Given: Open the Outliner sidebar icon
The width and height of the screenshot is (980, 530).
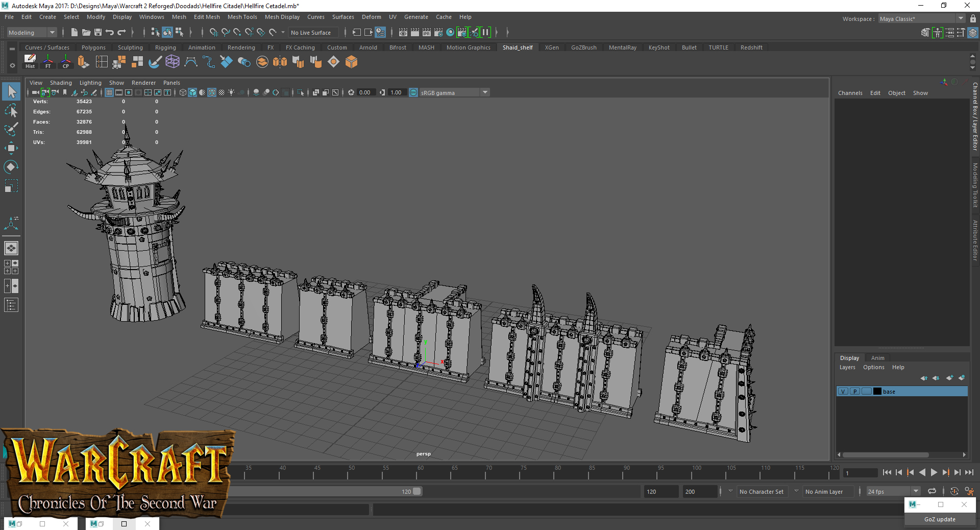Looking at the screenshot, I should click(x=11, y=305).
